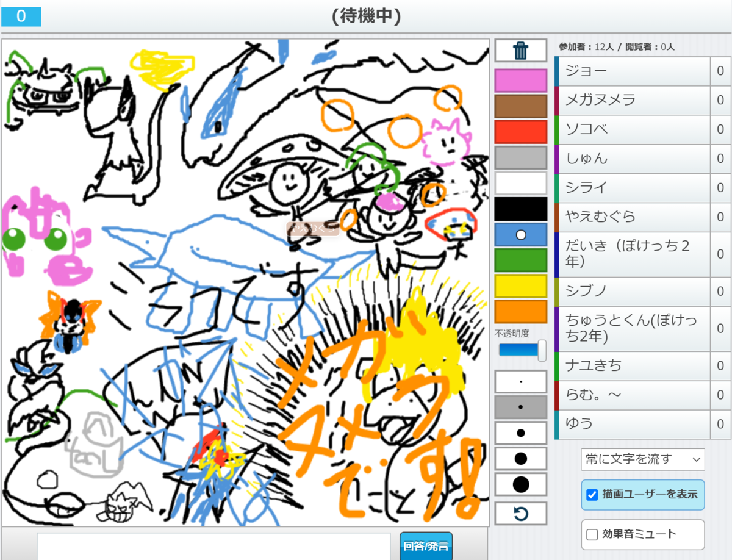Pick the pink color swatch
Viewport: 732px width, 560px height.
point(520,81)
